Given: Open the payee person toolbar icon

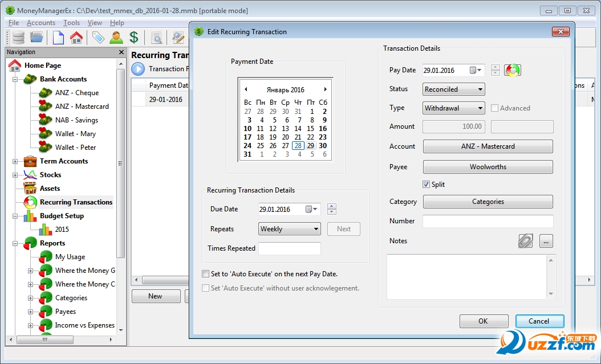Looking at the screenshot, I should tap(116, 38).
